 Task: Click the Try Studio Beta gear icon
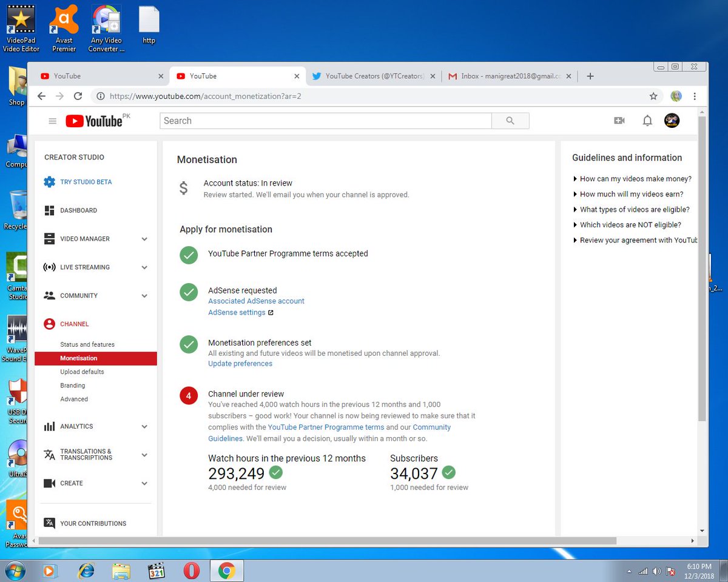50,182
